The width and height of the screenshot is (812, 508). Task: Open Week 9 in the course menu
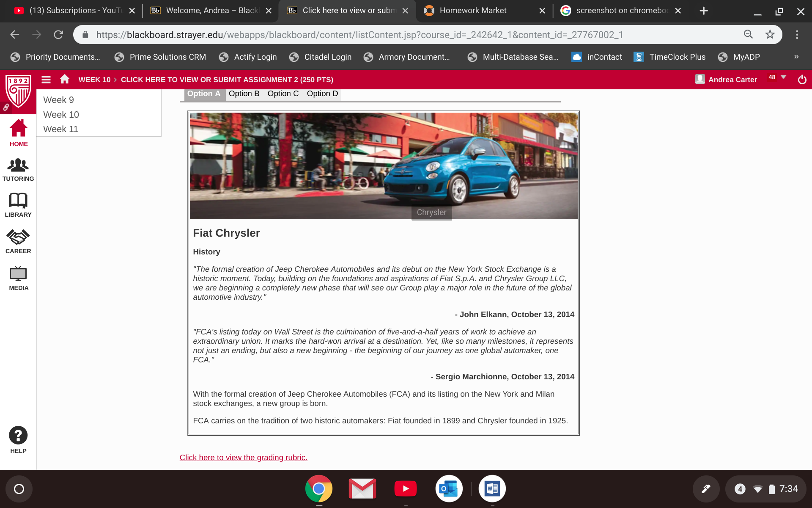click(x=58, y=100)
